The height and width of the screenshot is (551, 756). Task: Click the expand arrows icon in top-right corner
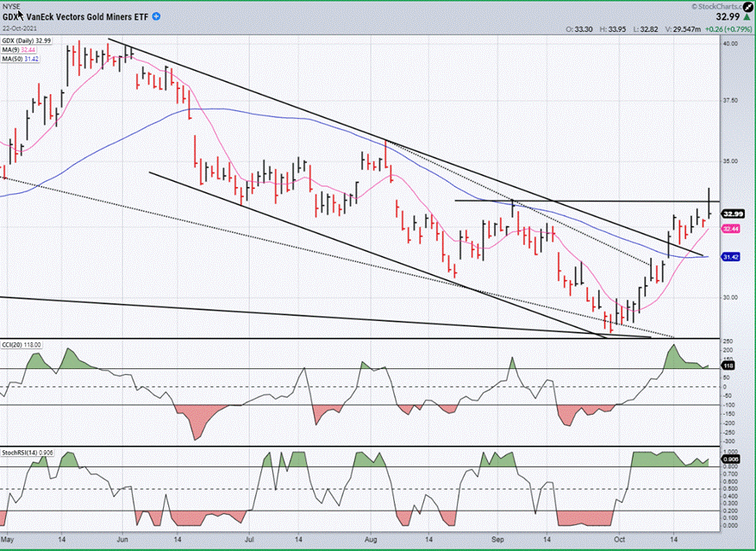[749, 6]
